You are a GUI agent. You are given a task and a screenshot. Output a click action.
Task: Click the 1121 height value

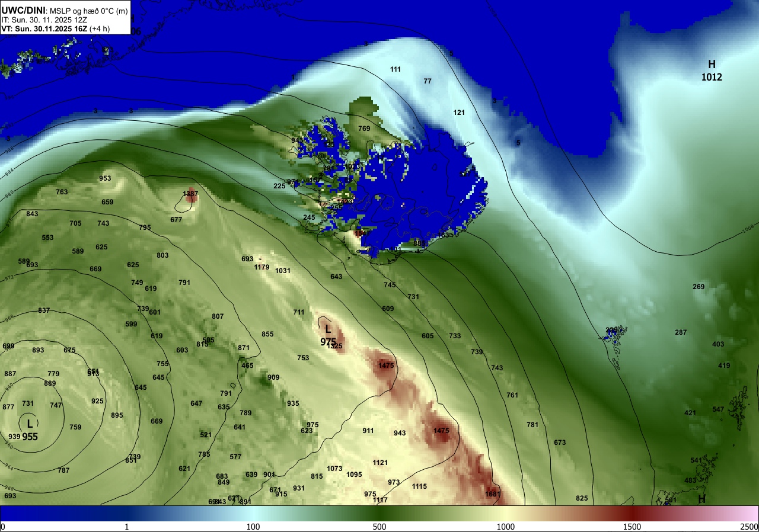(380, 463)
